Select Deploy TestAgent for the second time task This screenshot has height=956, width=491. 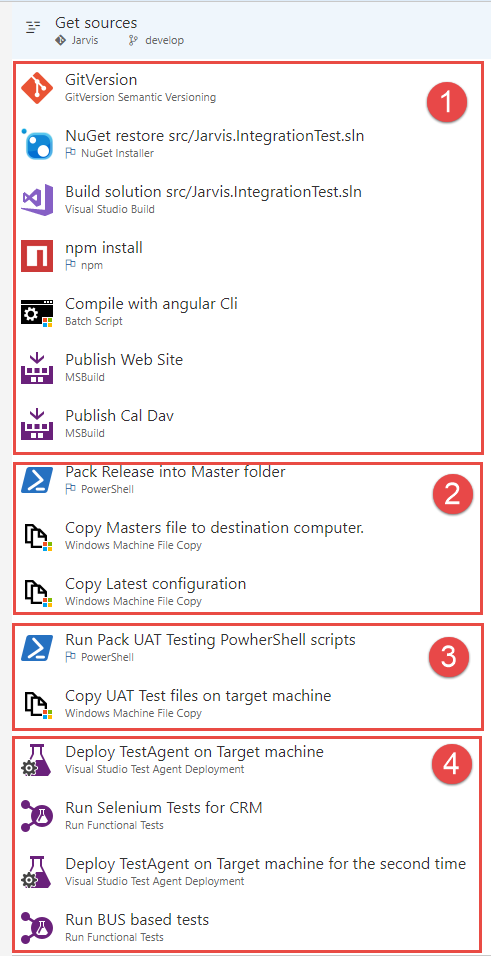coord(248,871)
